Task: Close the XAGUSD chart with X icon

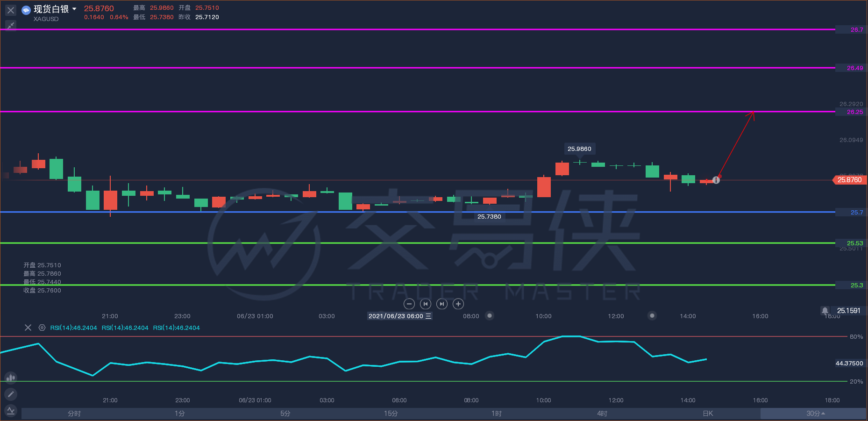Action: (11, 10)
